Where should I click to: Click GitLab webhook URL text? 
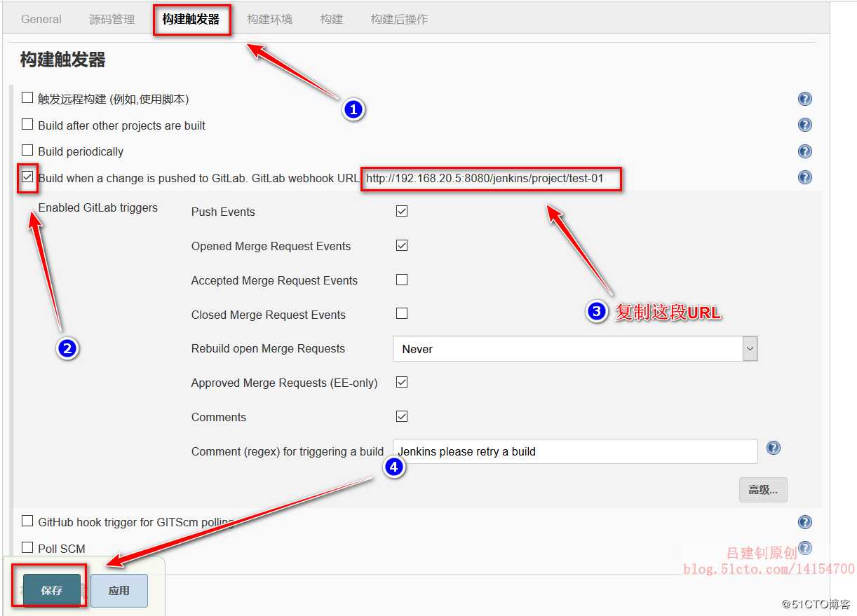click(485, 178)
